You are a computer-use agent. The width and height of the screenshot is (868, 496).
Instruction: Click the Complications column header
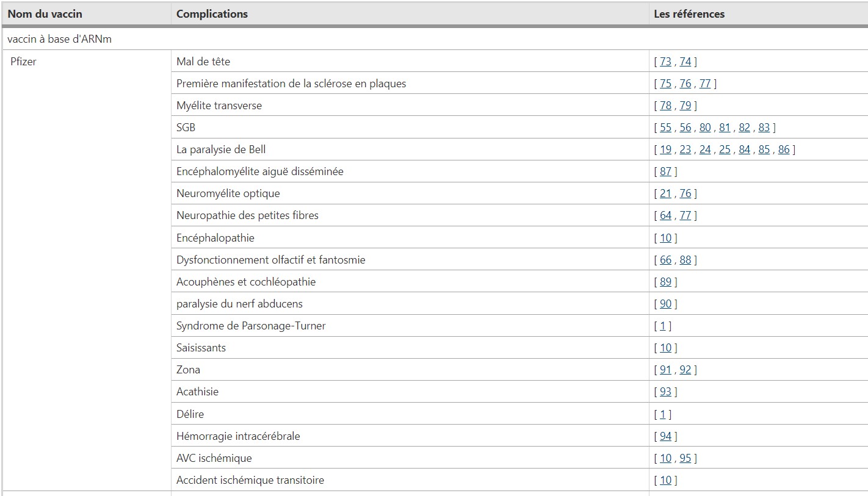212,13
